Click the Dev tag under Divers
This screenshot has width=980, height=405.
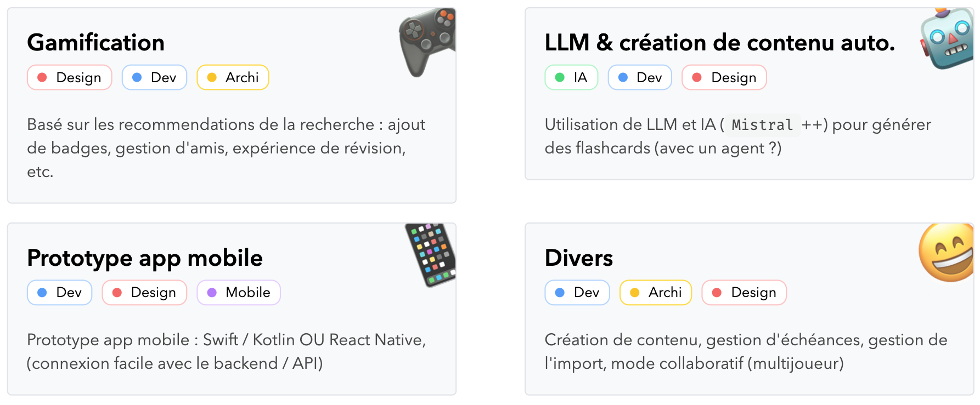pos(577,293)
